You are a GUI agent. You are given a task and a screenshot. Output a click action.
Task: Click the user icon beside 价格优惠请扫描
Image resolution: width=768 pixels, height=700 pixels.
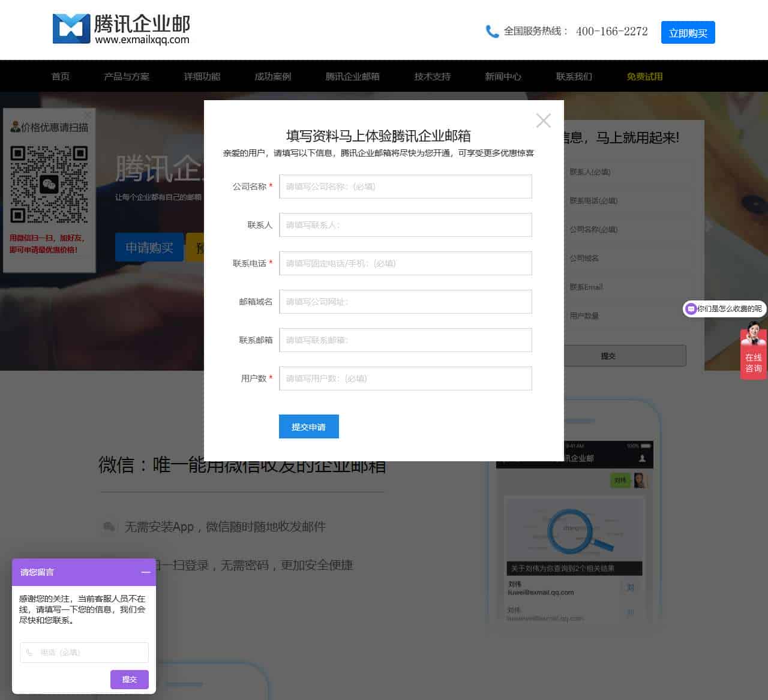click(15, 127)
